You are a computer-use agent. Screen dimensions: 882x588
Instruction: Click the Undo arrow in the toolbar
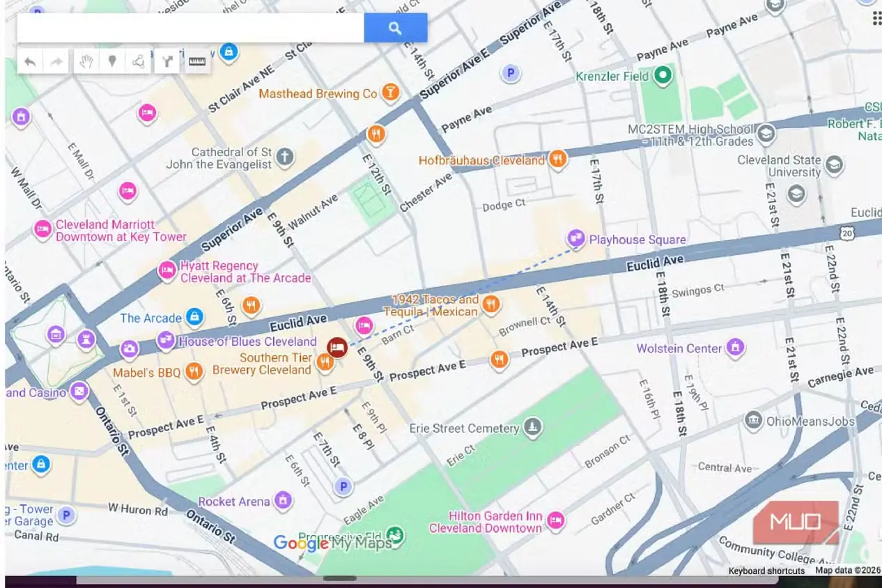[30, 61]
